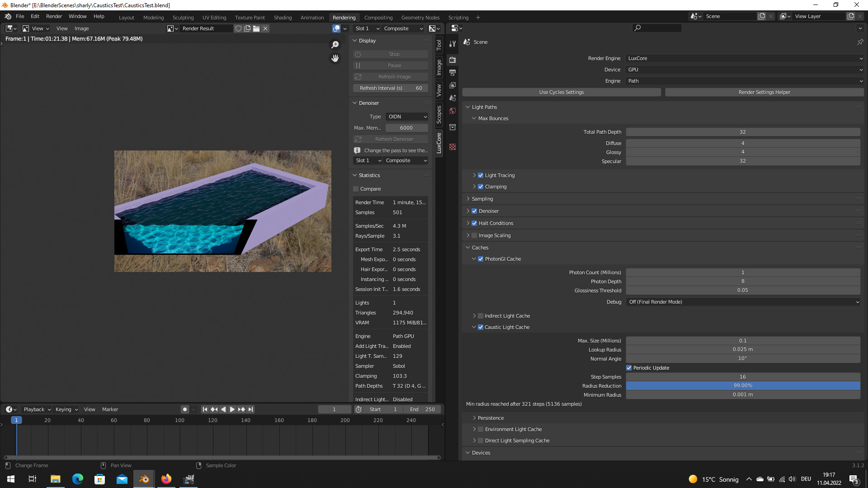Click the Blender icon in Windows taskbar
868x488 pixels.
144,479
